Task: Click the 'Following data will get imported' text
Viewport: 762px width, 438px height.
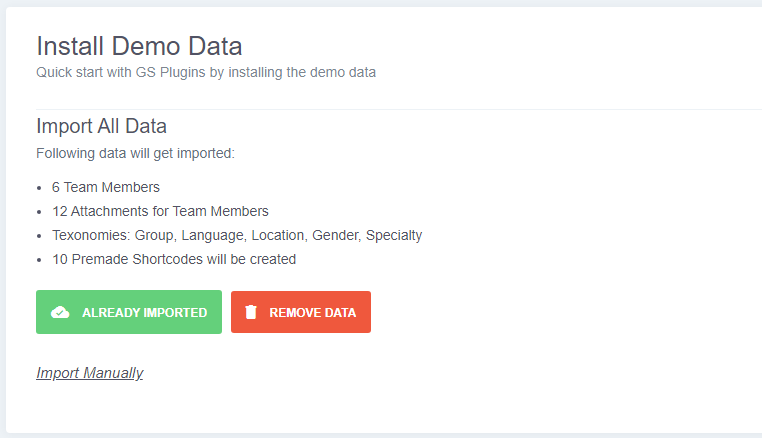Action: pyautogui.click(x=135, y=153)
